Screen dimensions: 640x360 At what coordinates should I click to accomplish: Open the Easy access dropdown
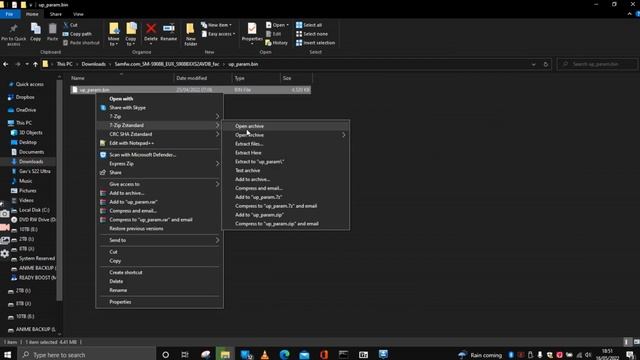[x=218, y=34]
